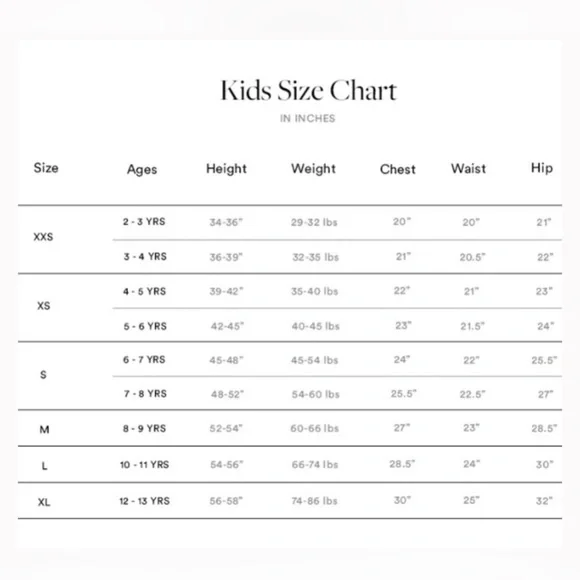This screenshot has height=580, width=580.
Task: Select the Size column header
Action: [x=46, y=168]
